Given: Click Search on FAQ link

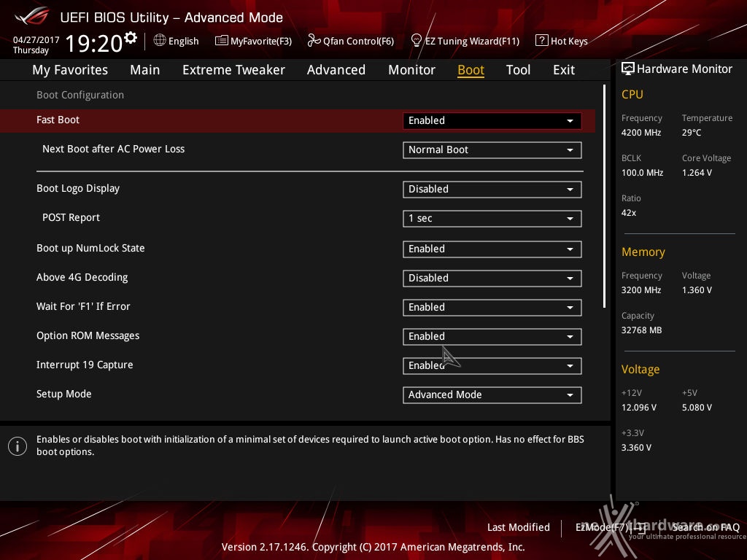Looking at the screenshot, I should [x=706, y=527].
